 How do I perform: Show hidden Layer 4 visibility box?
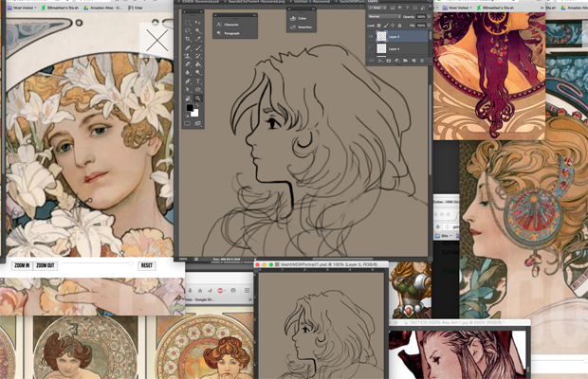click(x=371, y=48)
